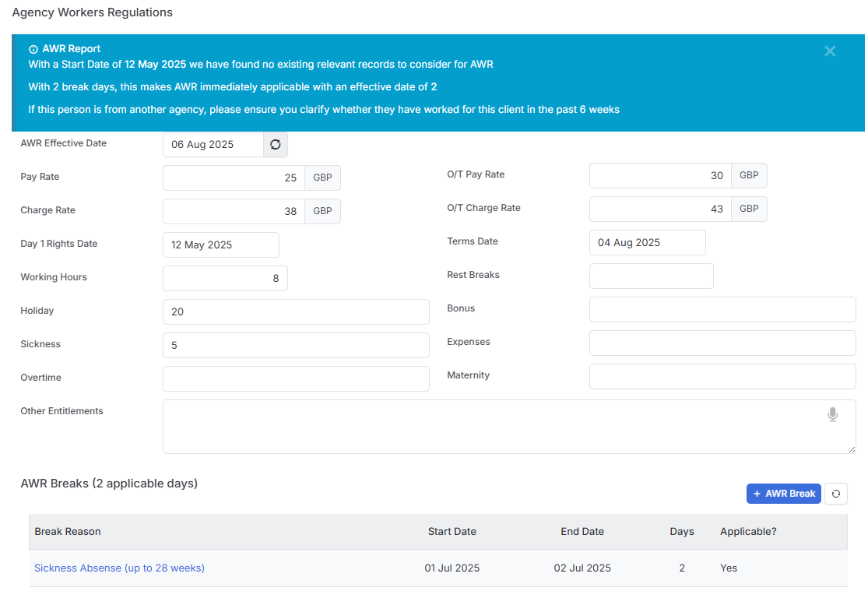This screenshot has height=598, width=868.
Task: Click the Other Entitlements text area
Action: 509,427
